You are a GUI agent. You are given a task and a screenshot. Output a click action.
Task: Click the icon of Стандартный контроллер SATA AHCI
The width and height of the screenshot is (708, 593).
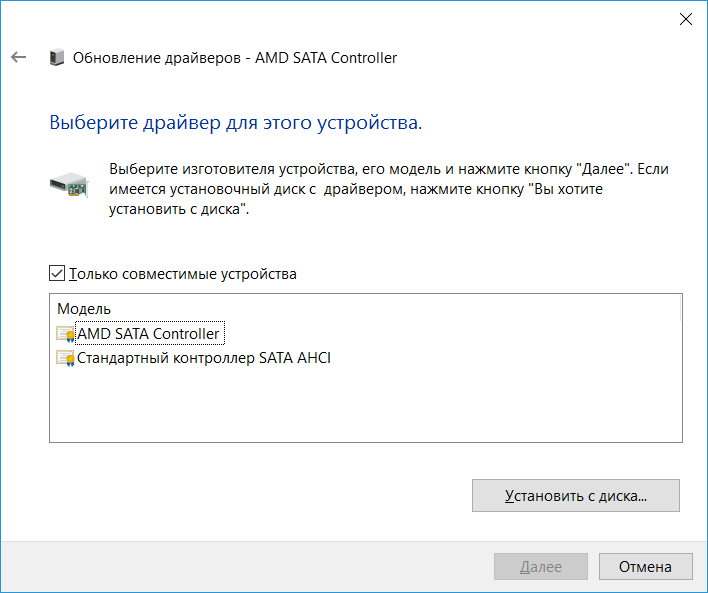click(x=66, y=358)
